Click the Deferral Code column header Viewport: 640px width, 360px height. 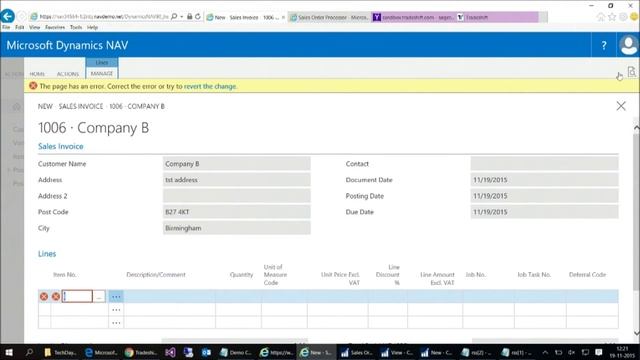[x=587, y=275]
